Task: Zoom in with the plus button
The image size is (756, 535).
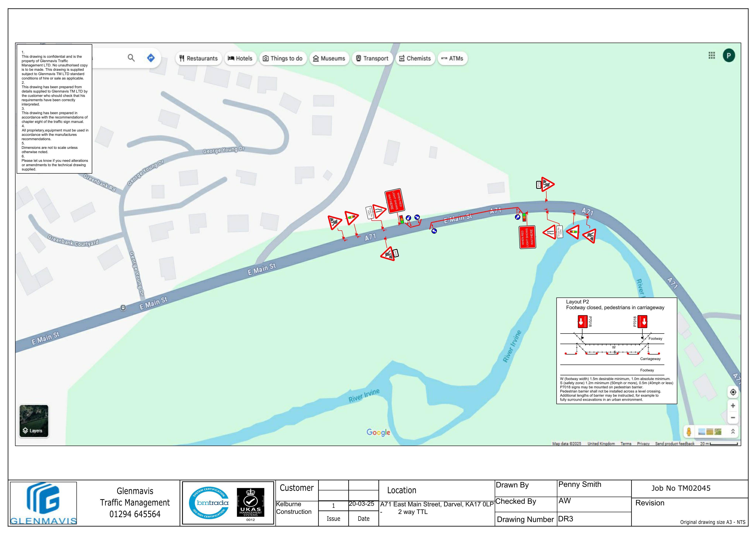Action: tap(733, 405)
